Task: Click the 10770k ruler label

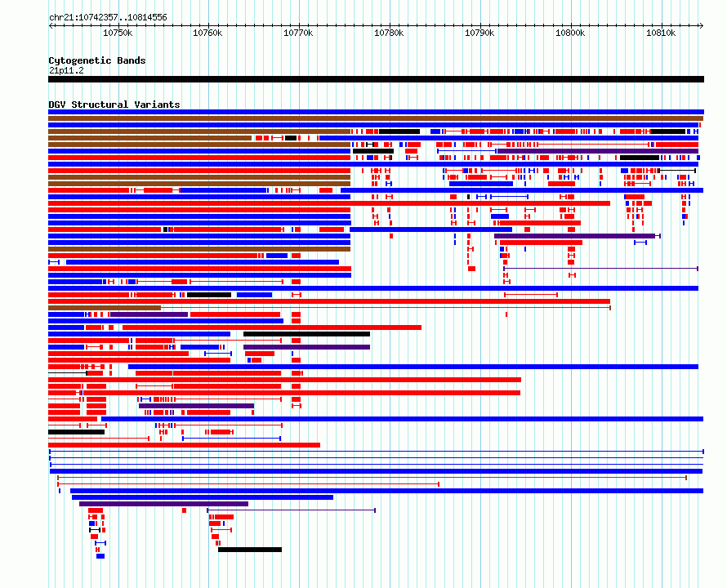Action: pyautogui.click(x=298, y=33)
